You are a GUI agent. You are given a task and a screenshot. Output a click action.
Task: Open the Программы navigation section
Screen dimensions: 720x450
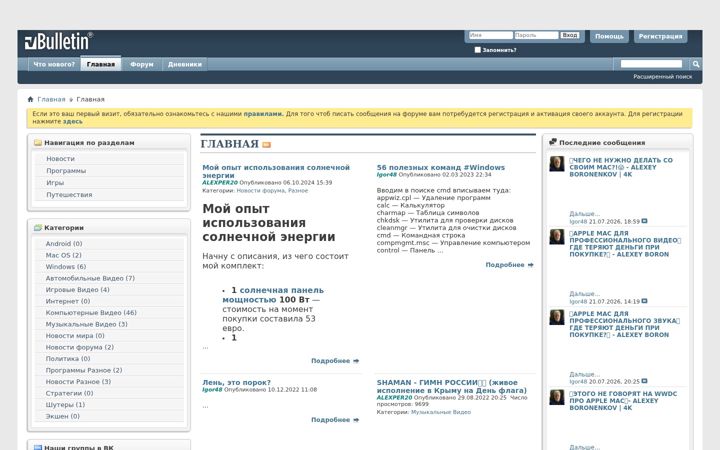66,171
